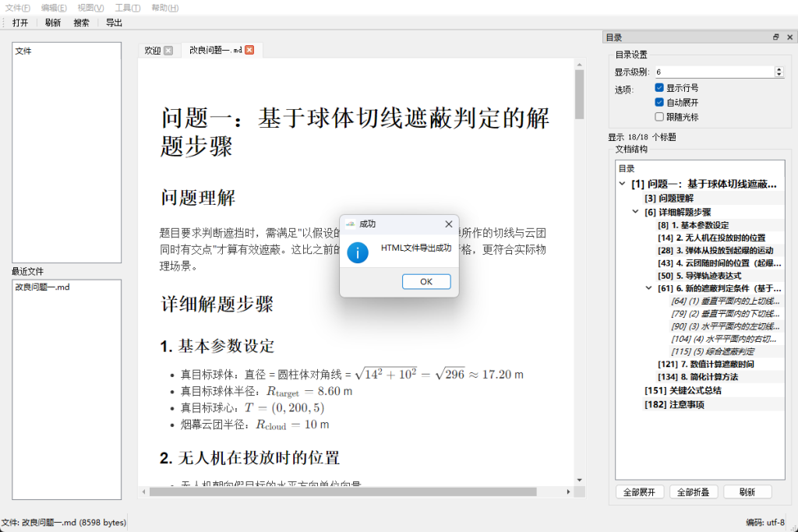Screen dimensions: 798x532
Task: Click the horizontal scrollbar right arrow
Action: click(568, 491)
